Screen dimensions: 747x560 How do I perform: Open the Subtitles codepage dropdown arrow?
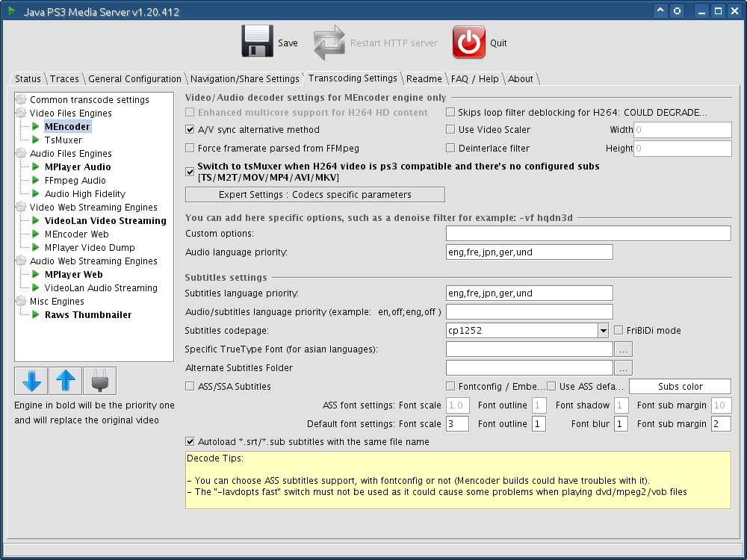(603, 331)
